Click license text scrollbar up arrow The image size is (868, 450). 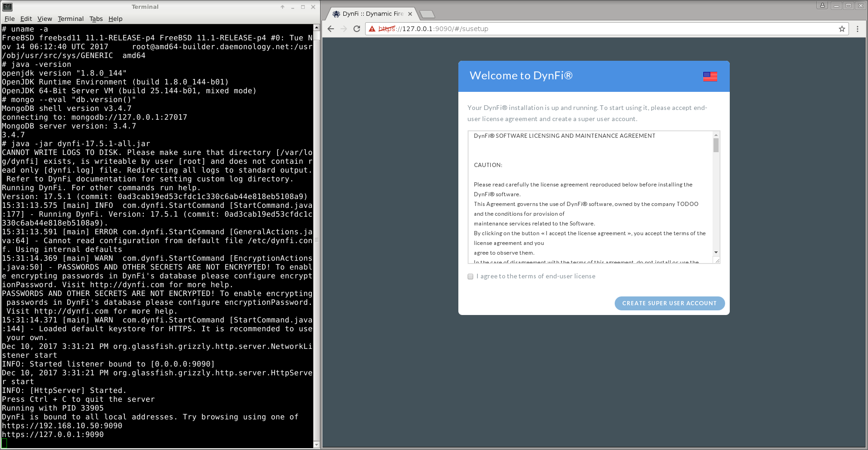pos(716,135)
